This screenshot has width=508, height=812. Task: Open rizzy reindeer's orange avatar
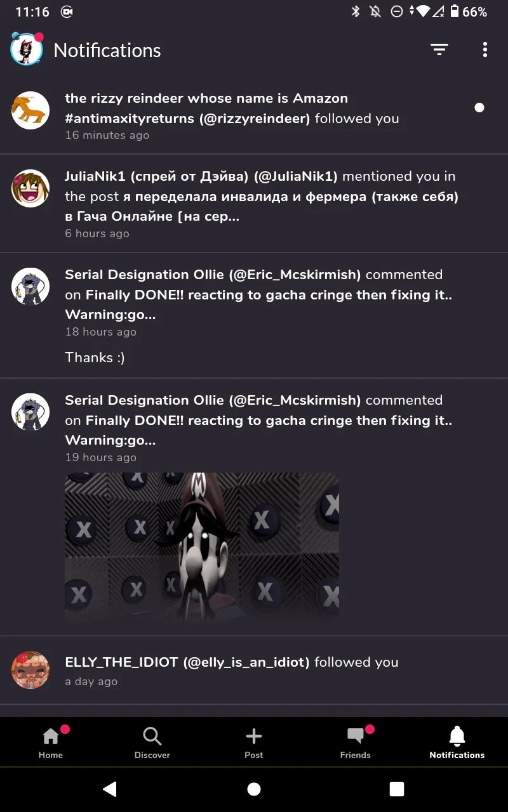point(30,110)
